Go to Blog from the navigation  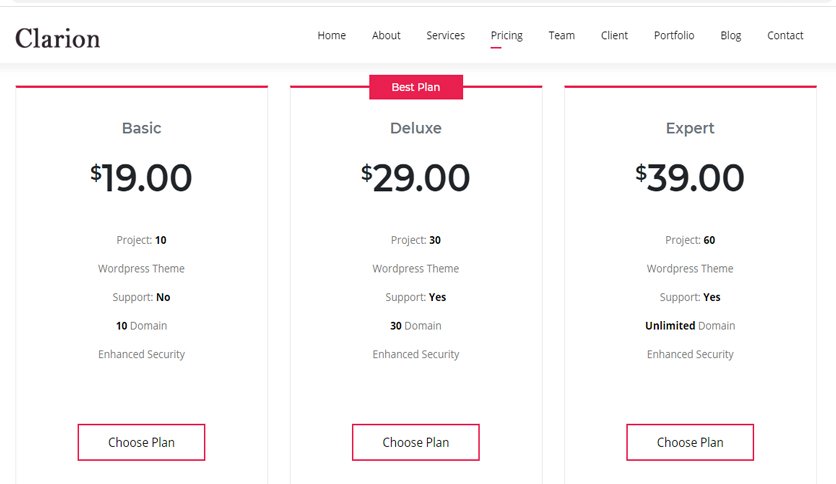[730, 35]
